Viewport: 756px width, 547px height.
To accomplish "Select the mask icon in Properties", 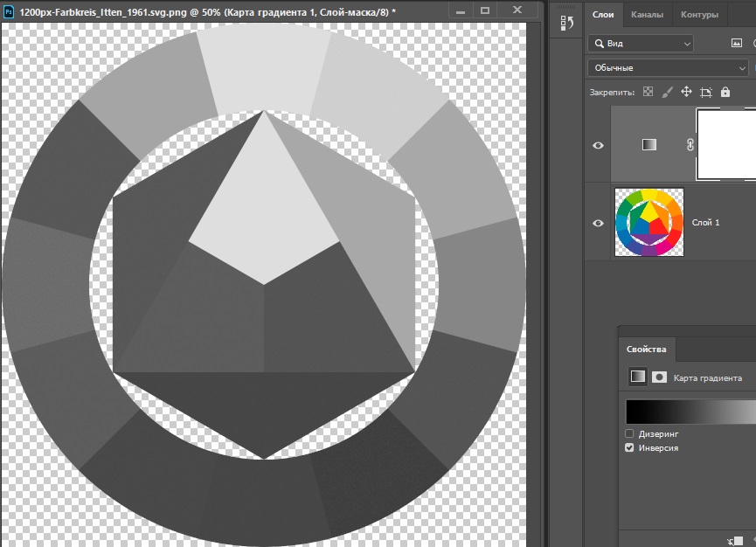I will pos(659,377).
